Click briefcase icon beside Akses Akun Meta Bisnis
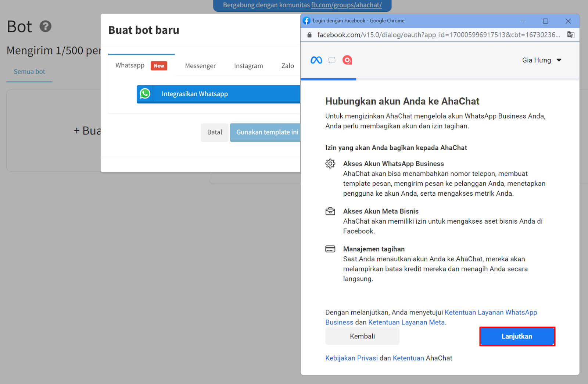This screenshot has width=588, height=384. click(330, 211)
